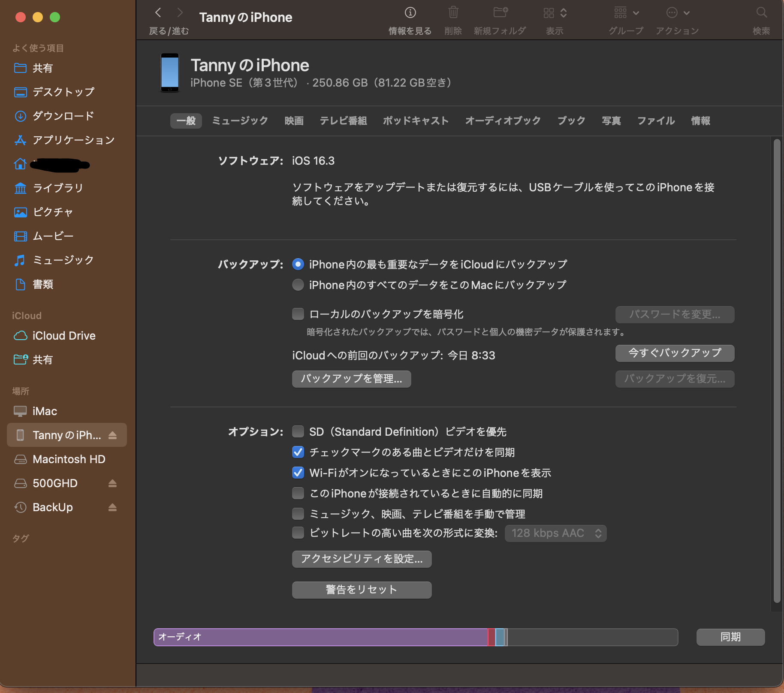Open the iCloud 共有 shared folder
Viewport: 784px width, 693px height.
tap(33, 360)
